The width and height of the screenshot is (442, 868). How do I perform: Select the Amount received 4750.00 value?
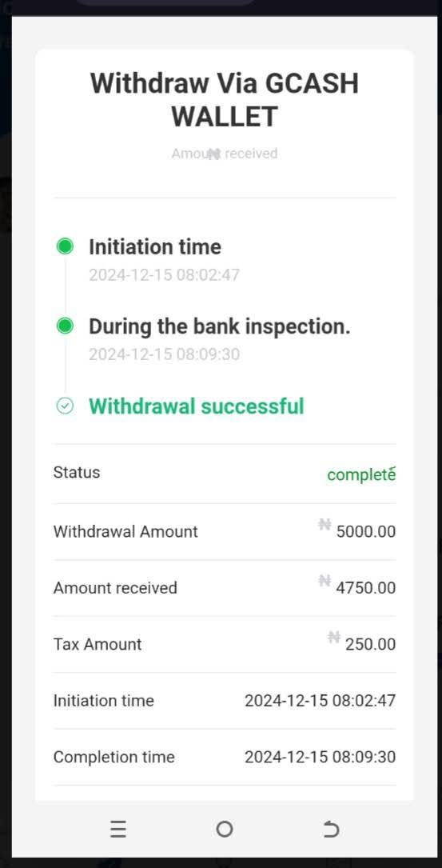(365, 588)
